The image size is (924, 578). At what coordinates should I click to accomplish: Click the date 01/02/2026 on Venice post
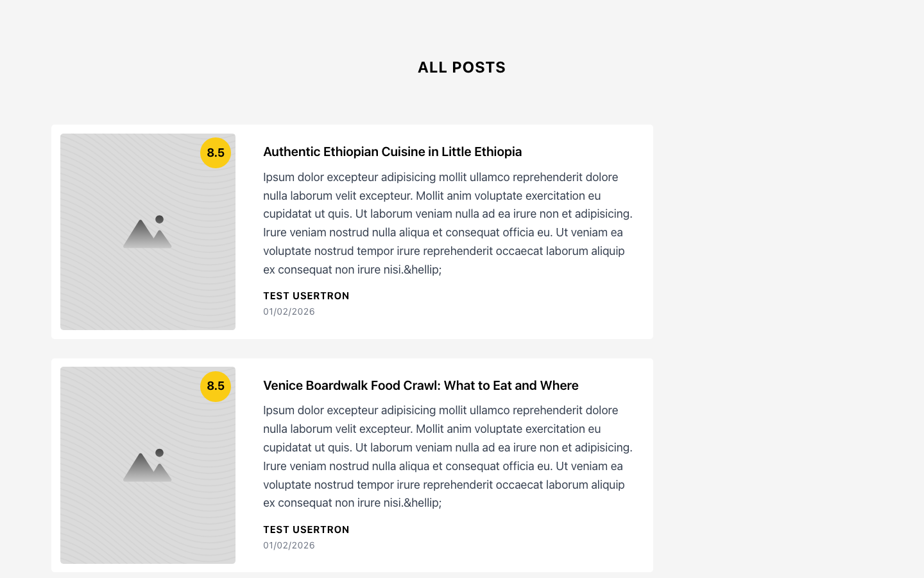pos(289,545)
